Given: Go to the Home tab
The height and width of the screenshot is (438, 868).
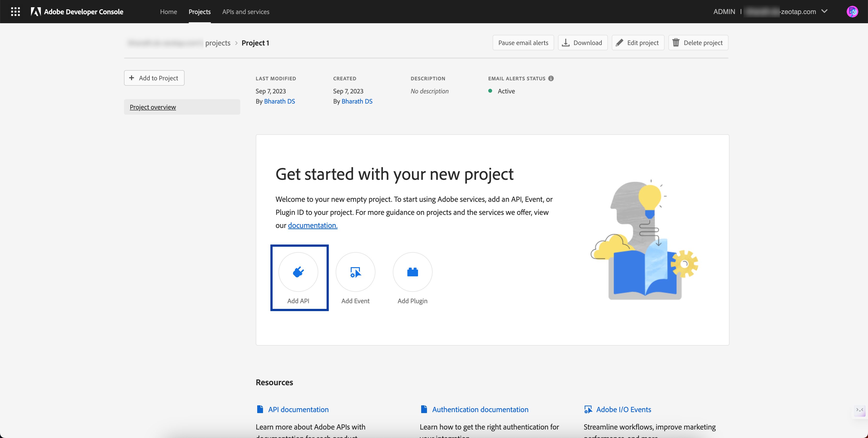Looking at the screenshot, I should 169,11.
